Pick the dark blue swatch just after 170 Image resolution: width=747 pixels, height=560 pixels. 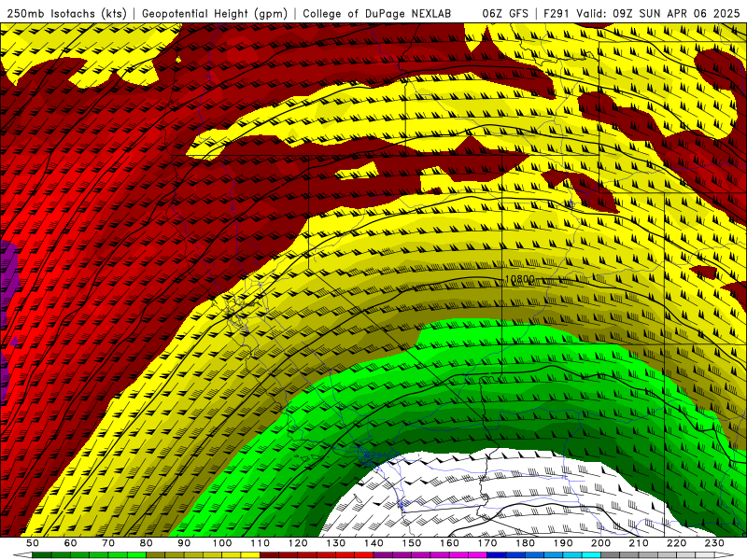(497, 554)
